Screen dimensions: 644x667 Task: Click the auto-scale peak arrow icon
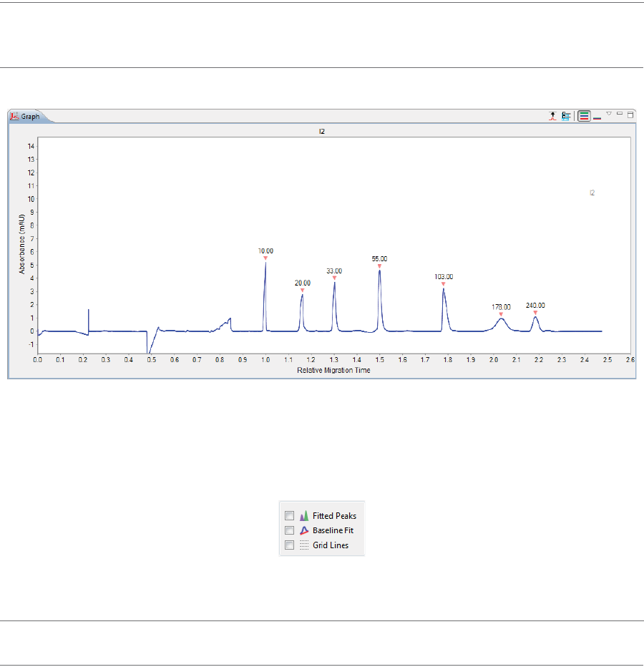(x=552, y=116)
